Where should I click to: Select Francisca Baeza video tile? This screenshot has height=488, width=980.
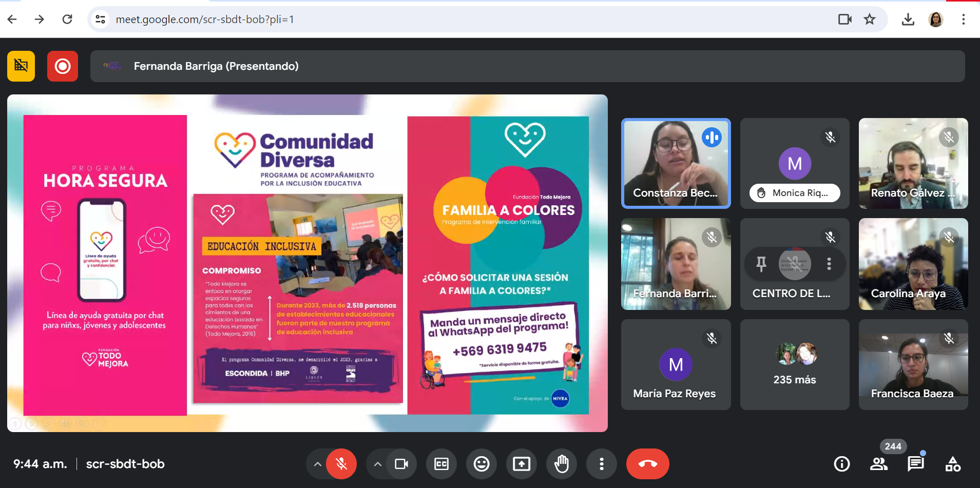[x=913, y=364]
